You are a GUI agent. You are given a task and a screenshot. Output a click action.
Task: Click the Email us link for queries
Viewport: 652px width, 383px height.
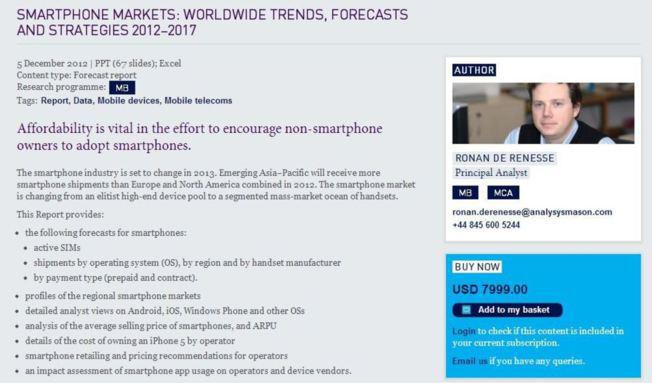[x=469, y=361]
